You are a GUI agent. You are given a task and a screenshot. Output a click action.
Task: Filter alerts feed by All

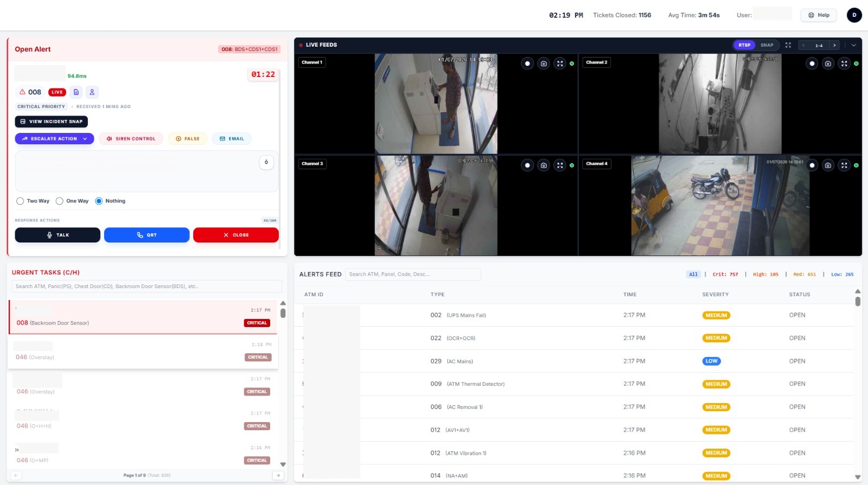click(x=693, y=275)
